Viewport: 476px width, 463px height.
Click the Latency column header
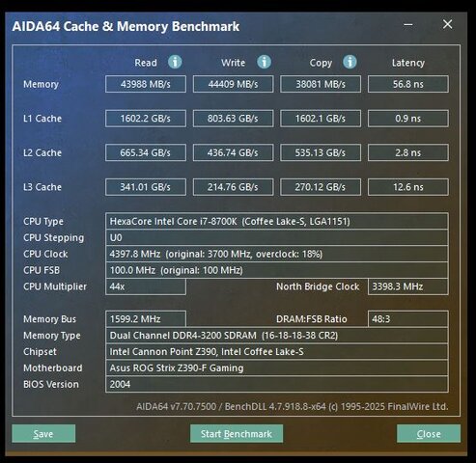coord(408,63)
